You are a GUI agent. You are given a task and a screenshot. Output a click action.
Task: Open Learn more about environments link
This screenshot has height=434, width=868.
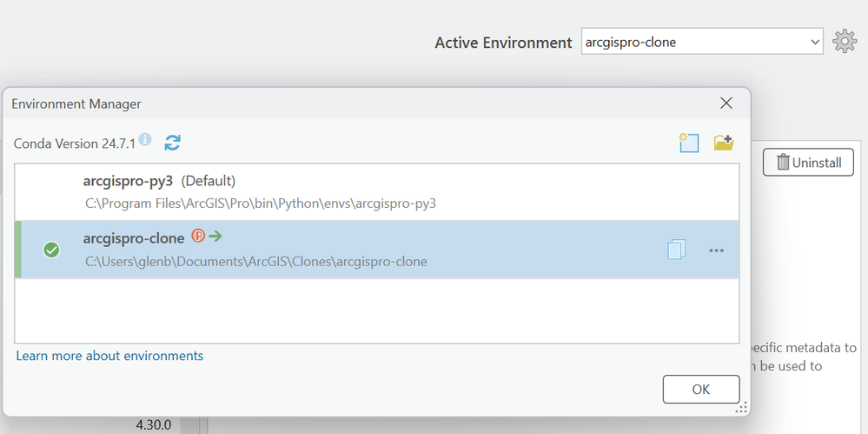coord(109,356)
